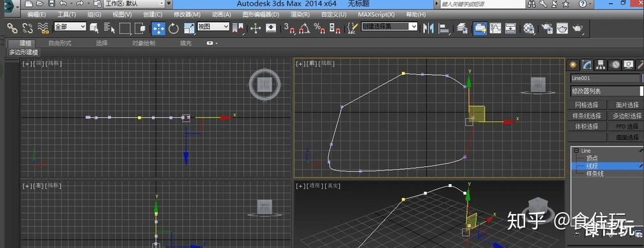This screenshot has height=248, width=644.
Task: Toggle the Percent Snap button
Action: point(319,28)
